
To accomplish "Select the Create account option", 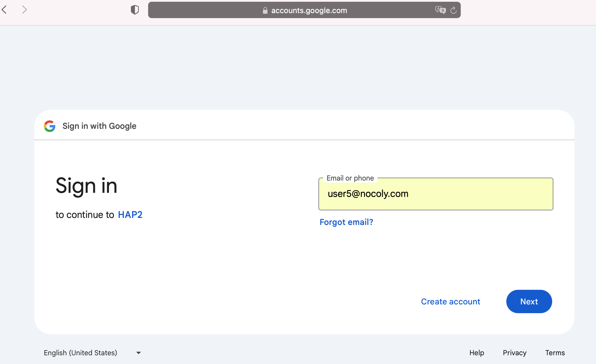I will (451, 301).
